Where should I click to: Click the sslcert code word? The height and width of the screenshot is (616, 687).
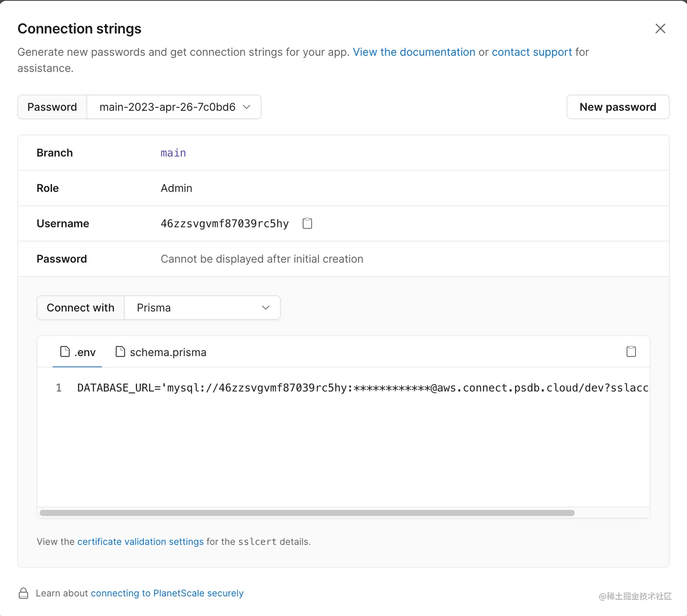coord(257,541)
